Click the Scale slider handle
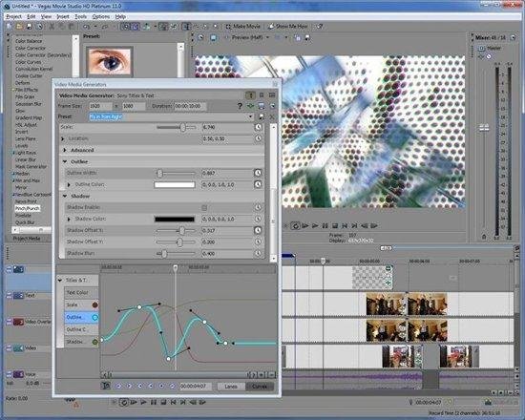The height and width of the screenshot is (420, 525). (183, 127)
